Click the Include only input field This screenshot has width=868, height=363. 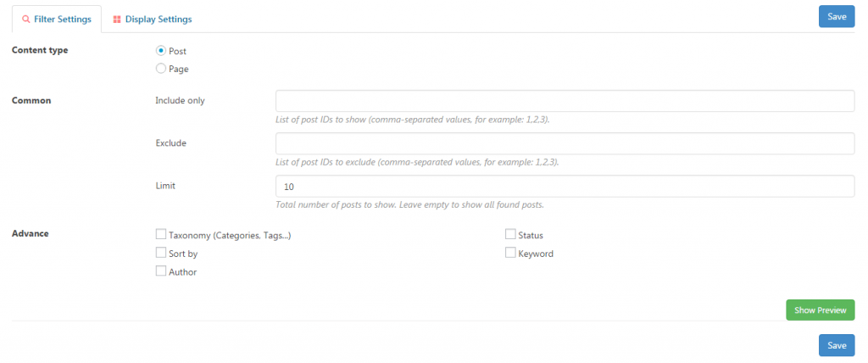point(565,101)
